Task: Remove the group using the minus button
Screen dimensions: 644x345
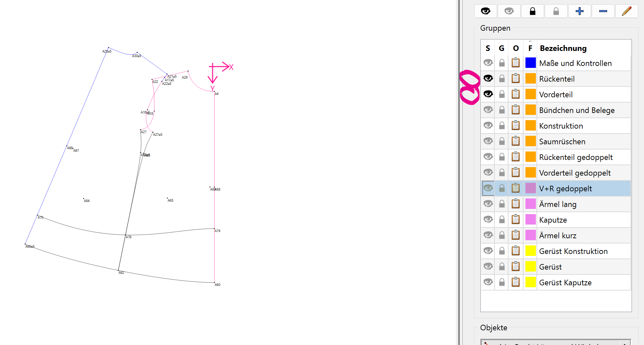Action: click(x=603, y=11)
